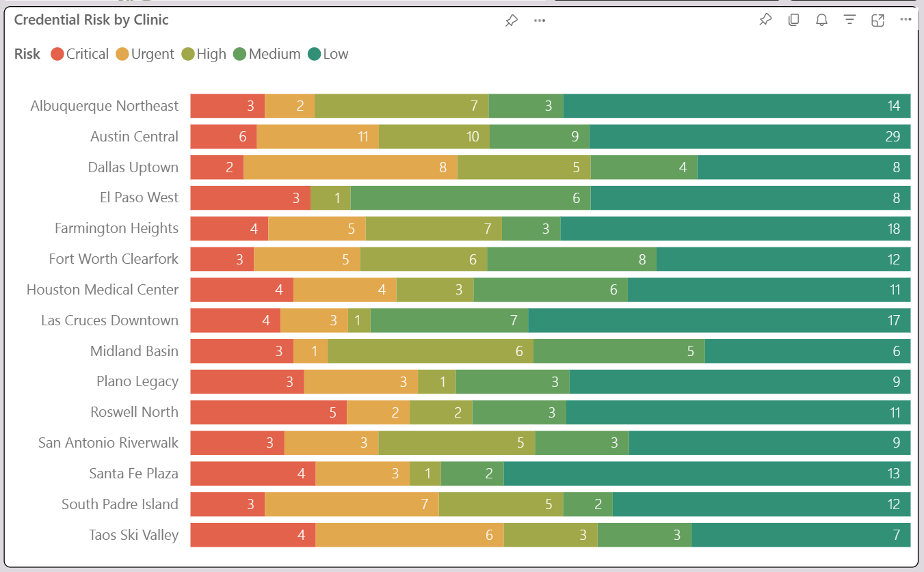
Task: Select Fort Worth Clearfork Medium segment
Action: point(572,259)
